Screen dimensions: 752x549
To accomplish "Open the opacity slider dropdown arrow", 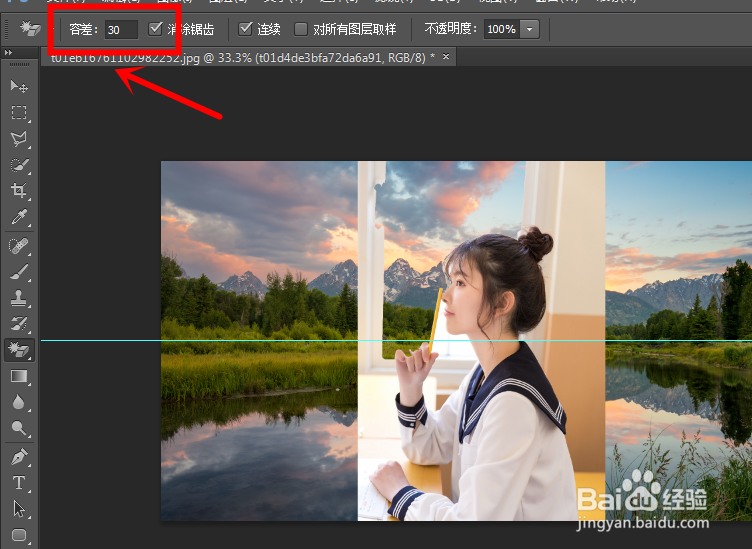I will [529, 29].
